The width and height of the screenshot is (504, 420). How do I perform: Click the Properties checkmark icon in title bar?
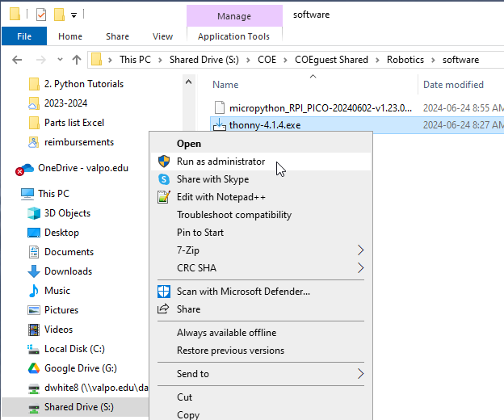click(41, 15)
